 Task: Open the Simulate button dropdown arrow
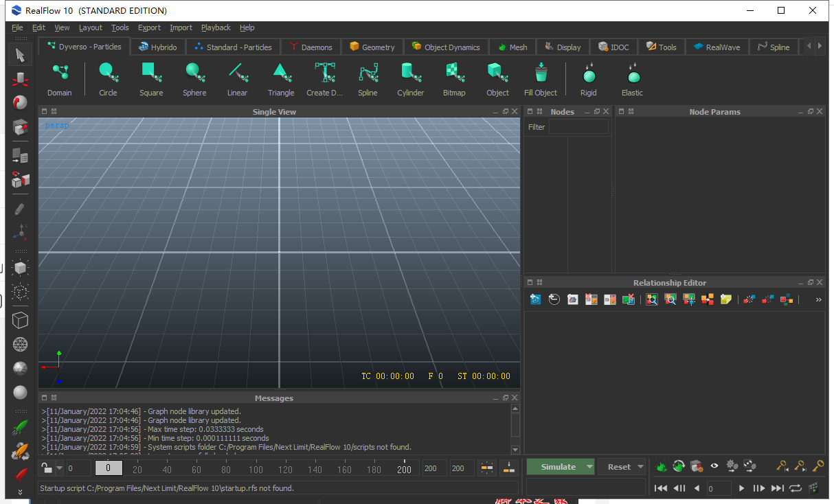coord(589,467)
